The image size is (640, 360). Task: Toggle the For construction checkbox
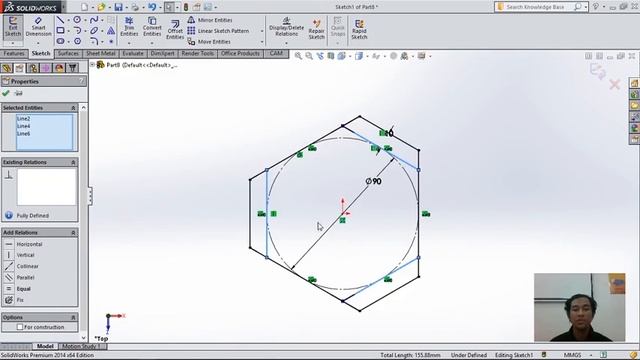pos(20,327)
